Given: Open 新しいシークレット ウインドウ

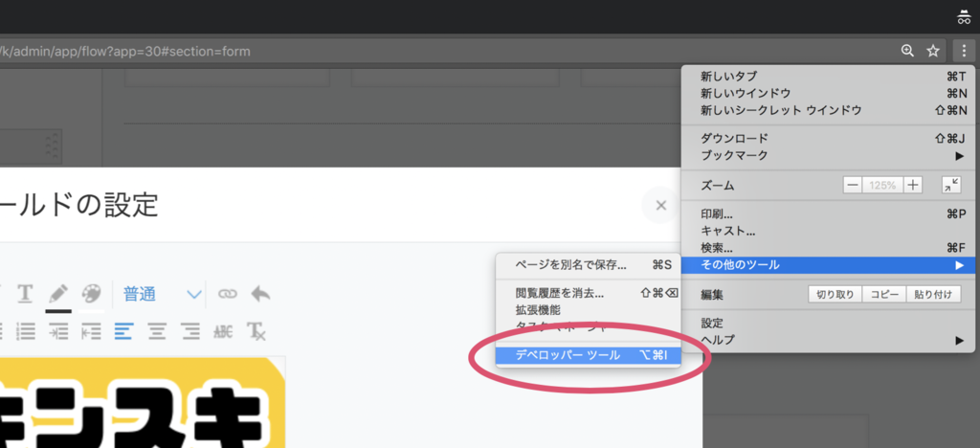Looking at the screenshot, I should pyautogui.click(x=828, y=110).
